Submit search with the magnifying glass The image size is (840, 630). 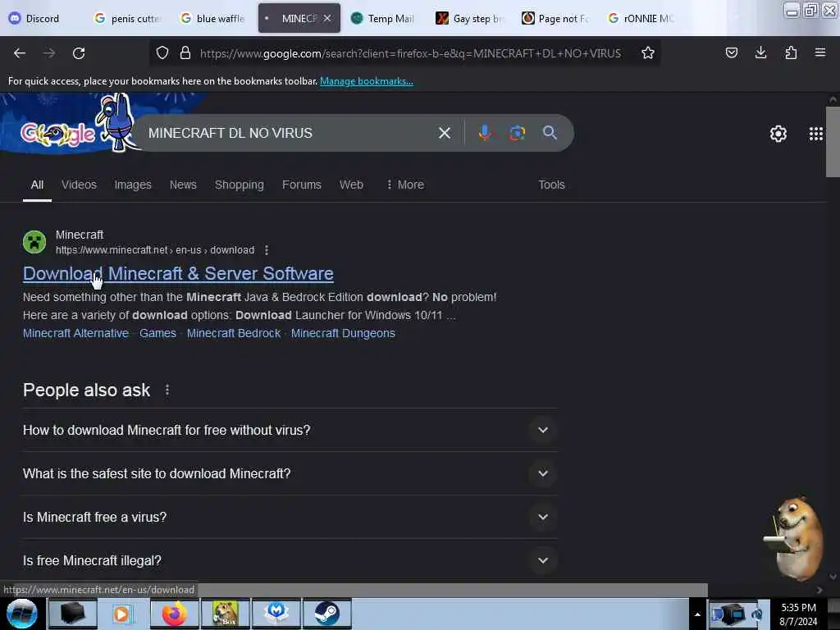[x=550, y=133]
